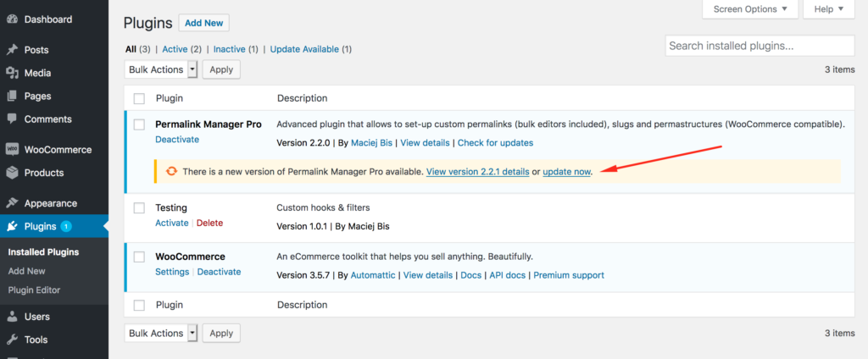Expand the Screen Options panel
868x359 pixels.
750,9
